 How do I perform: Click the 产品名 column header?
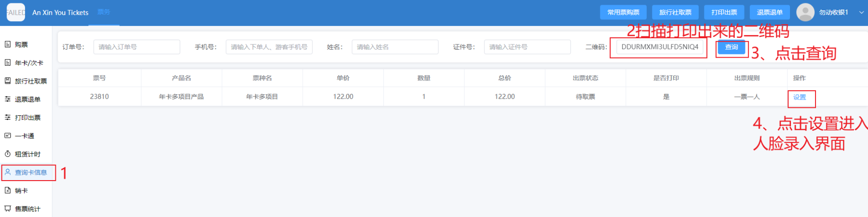pos(182,78)
